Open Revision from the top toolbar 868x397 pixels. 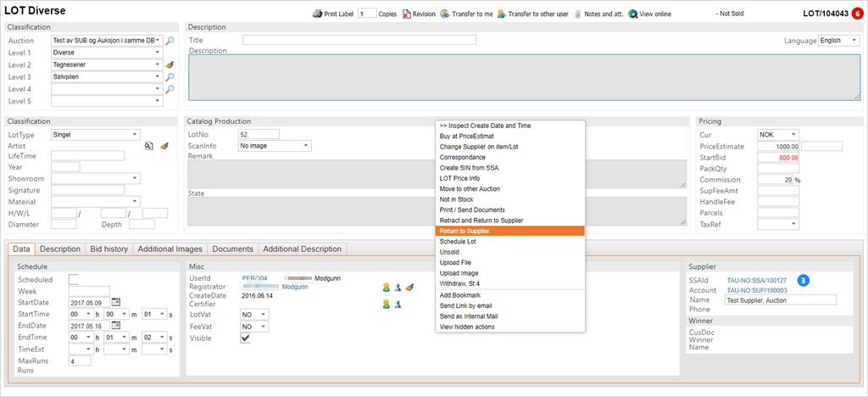pos(407,14)
